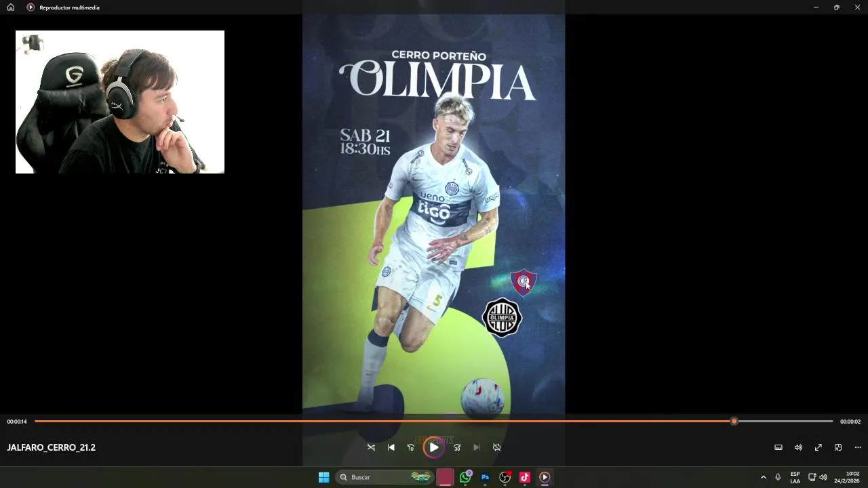Click the Buscar taskbar search box
Image resolution: width=868 pixels, height=488 pixels.
384,477
